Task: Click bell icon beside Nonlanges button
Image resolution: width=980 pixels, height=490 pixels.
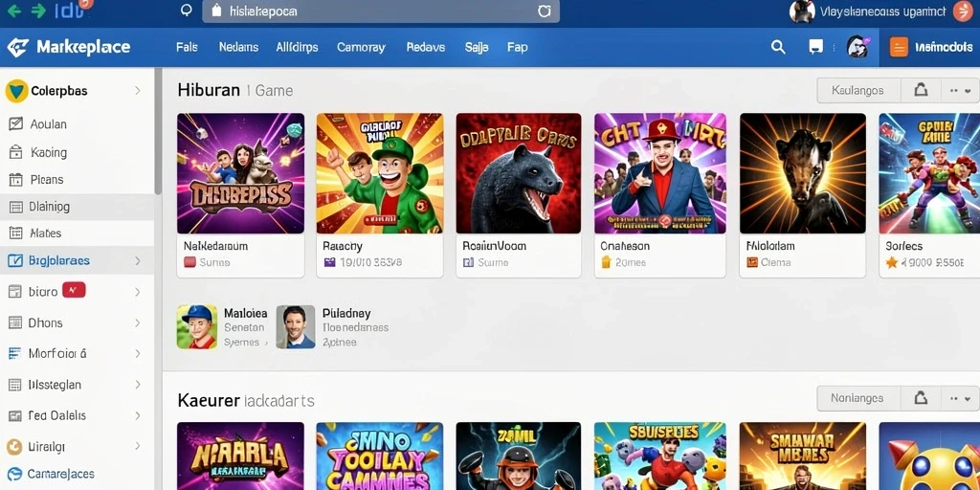Action: 921,398
